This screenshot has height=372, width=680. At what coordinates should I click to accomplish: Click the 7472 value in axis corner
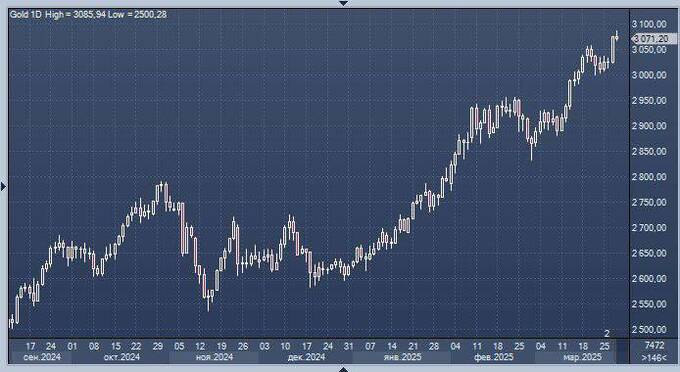654,346
